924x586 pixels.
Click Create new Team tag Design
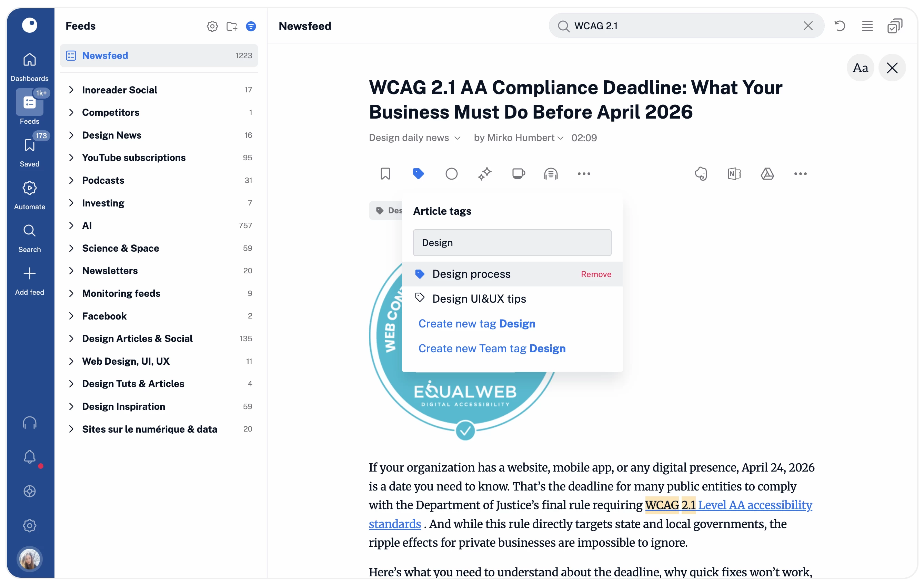coord(492,348)
